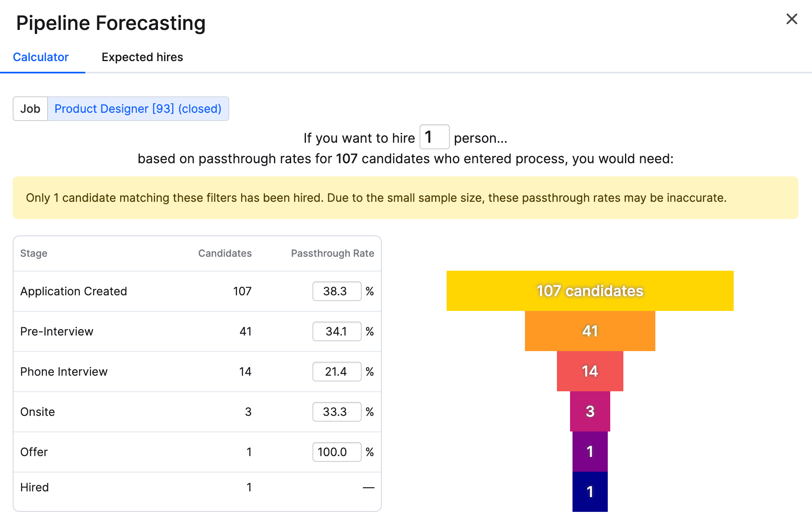The width and height of the screenshot is (812, 525).
Task: Click the hire count input showing 1
Action: [434, 137]
